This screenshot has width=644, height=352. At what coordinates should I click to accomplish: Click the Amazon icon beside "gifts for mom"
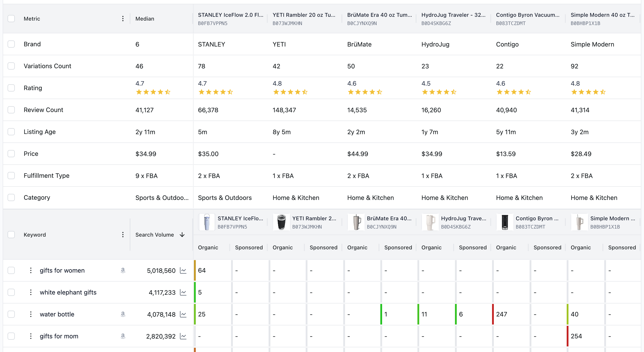[123, 336]
